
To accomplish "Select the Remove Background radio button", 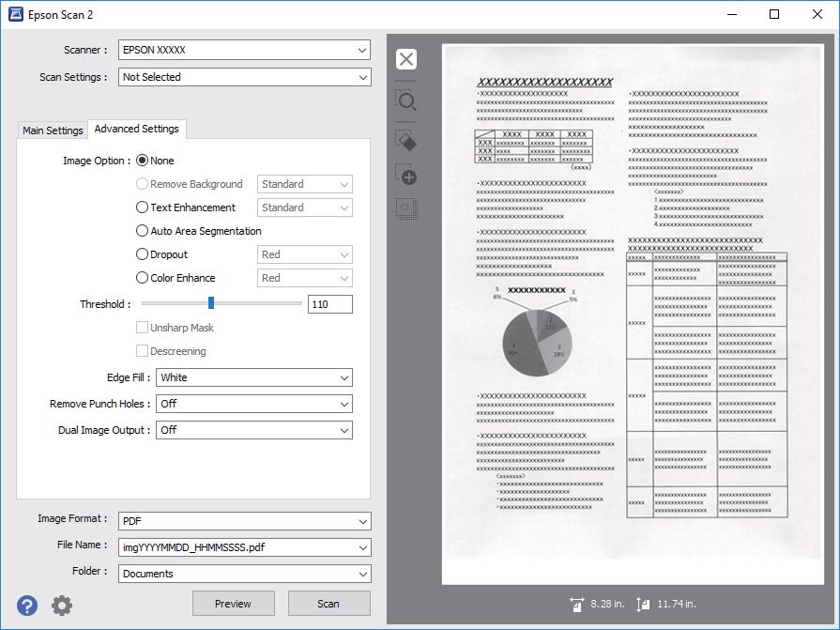I will pos(142,184).
